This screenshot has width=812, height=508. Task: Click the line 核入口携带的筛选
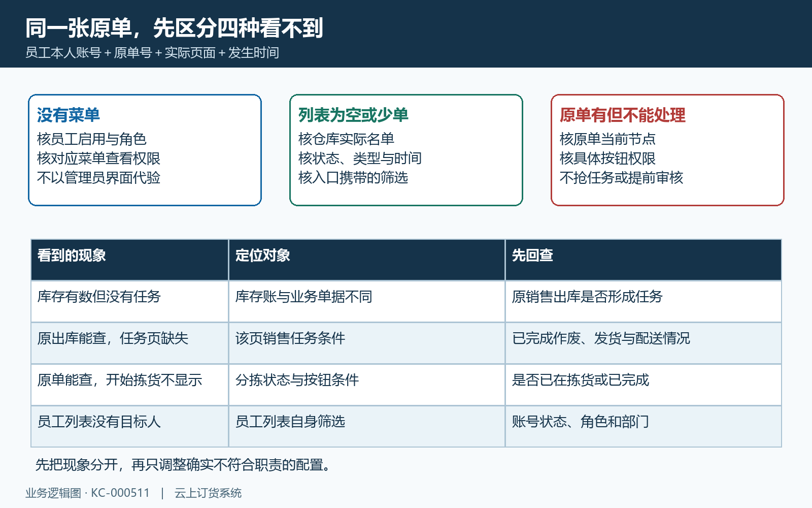(353, 178)
